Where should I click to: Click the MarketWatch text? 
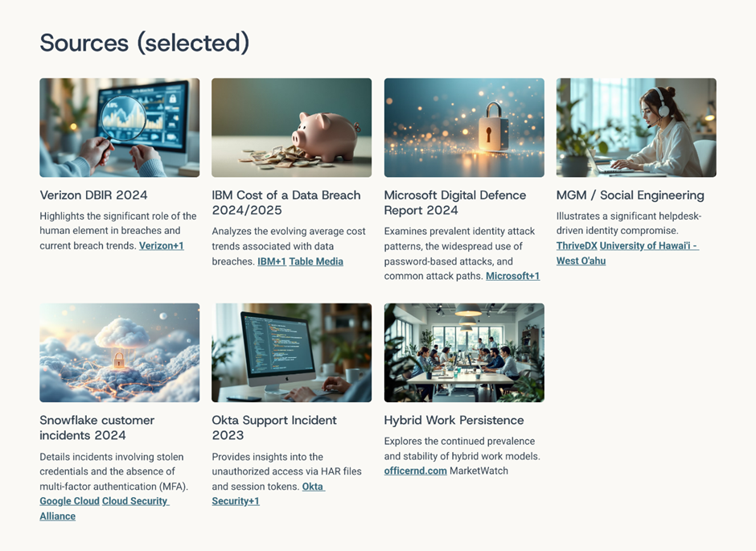pyautogui.click(x=479, y=471)
